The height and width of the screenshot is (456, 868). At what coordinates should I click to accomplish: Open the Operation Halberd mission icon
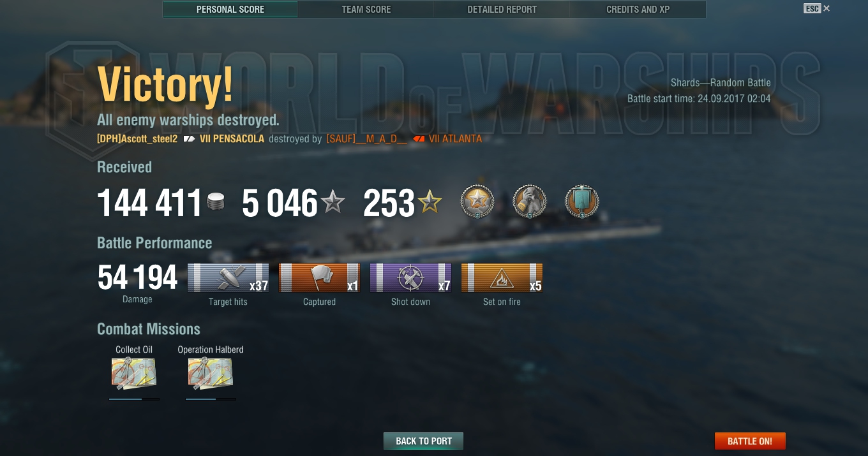211,374
